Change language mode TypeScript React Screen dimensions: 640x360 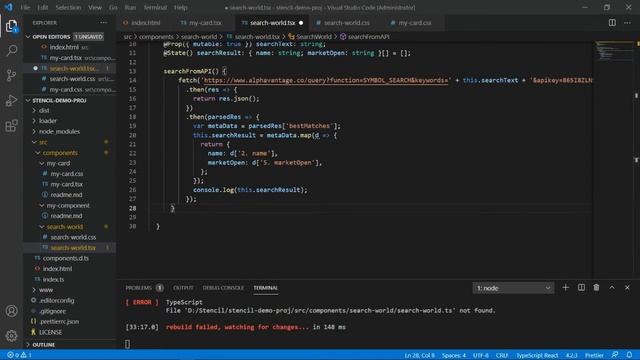[537, 355]
